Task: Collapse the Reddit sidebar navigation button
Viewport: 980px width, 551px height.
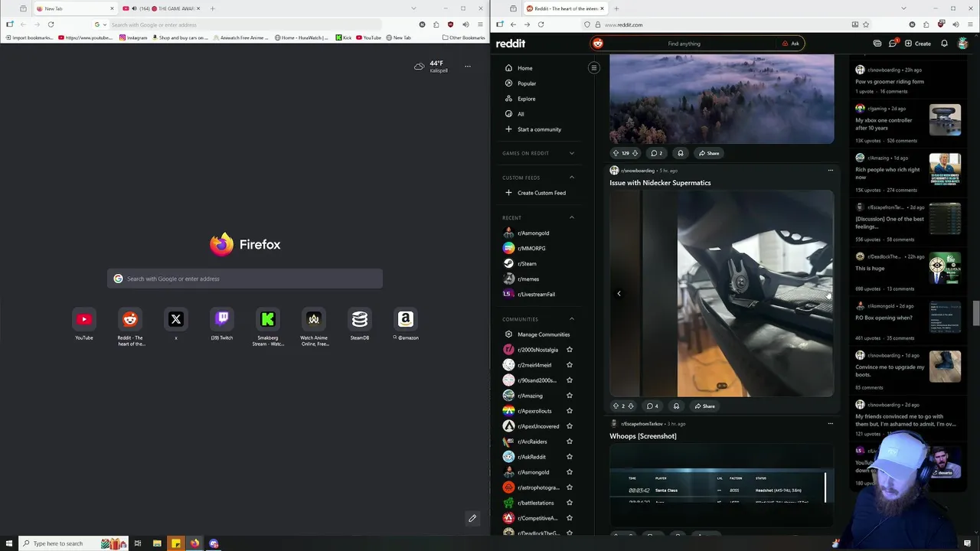Action: [593, 67]
